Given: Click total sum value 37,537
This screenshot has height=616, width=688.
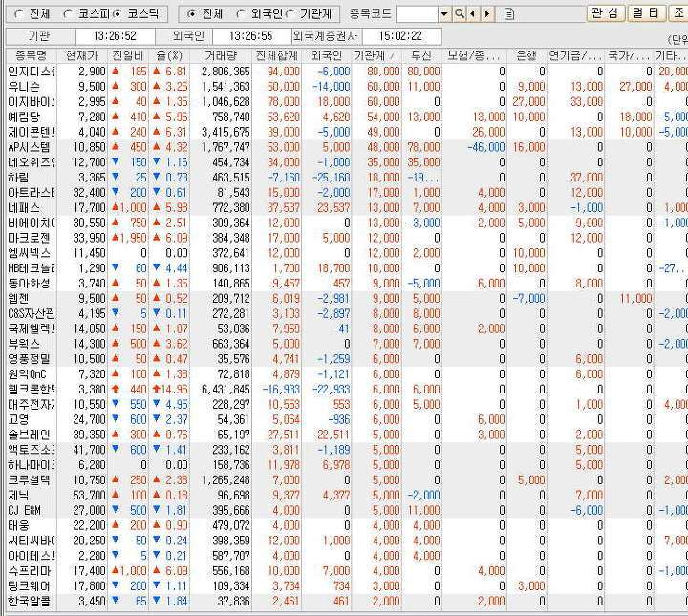Looking at the screenshot, I should [x=284, y=207].
